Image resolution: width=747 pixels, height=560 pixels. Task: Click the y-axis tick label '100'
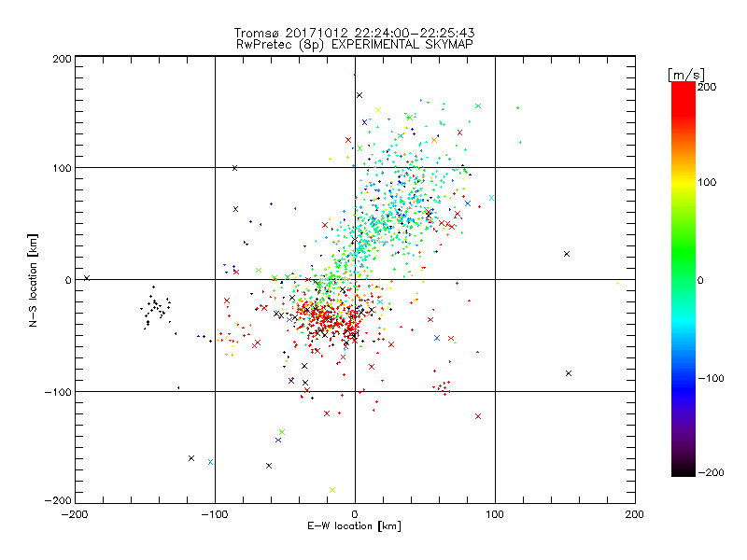[x=62, y=169]
